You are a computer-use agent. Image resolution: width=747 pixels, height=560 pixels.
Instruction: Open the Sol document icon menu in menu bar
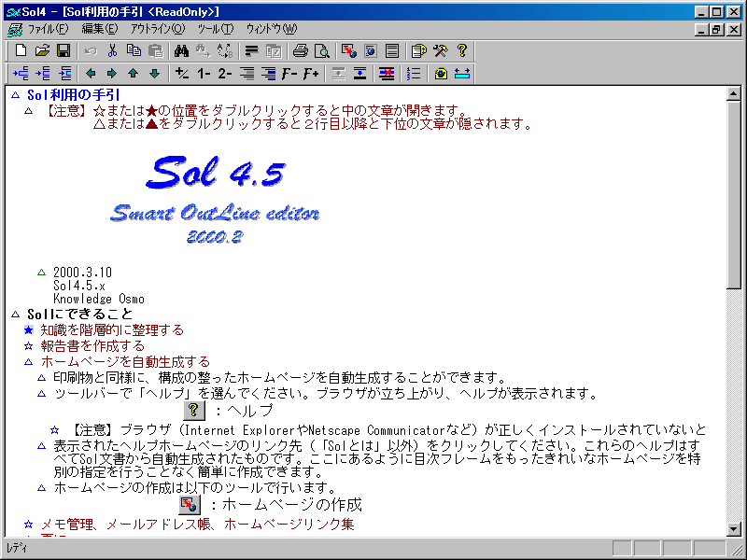pos(15,30)
